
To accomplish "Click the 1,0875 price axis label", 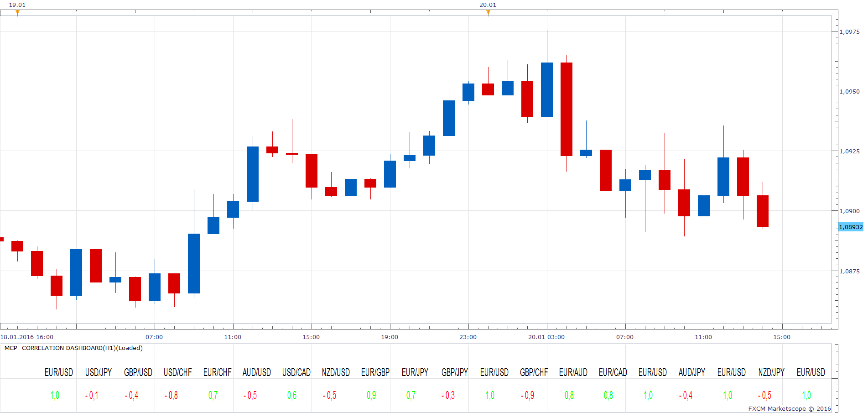I will click(850, 271).
